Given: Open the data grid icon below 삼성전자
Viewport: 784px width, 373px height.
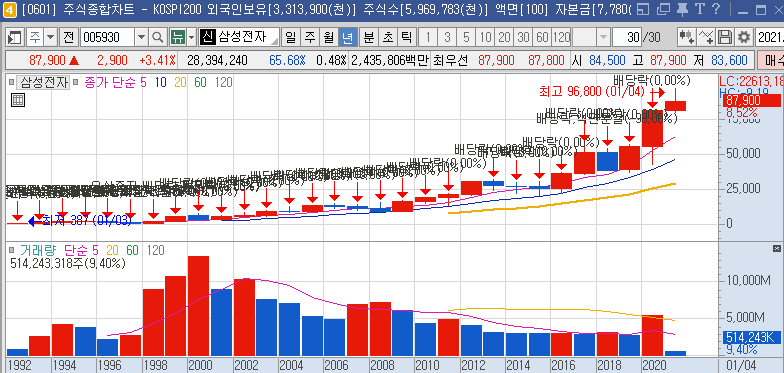Looking at the screenshot, I should click(18, 100).
